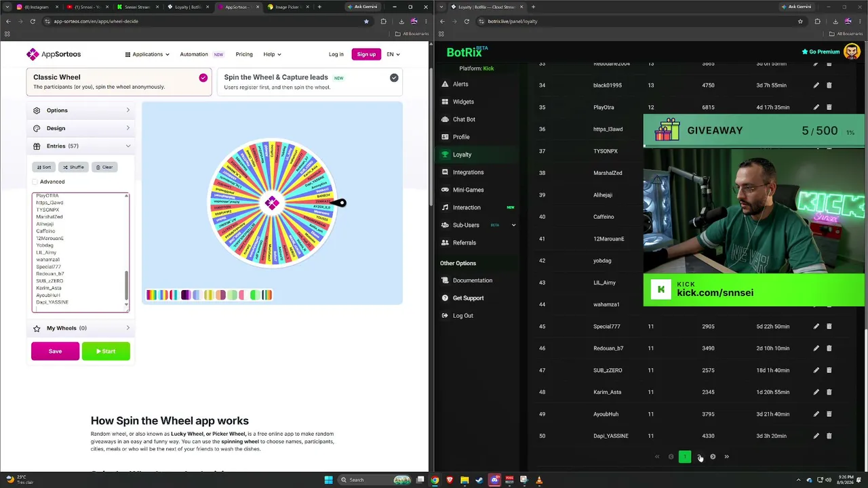Click the Entries gift icon

tap(37, 146)
